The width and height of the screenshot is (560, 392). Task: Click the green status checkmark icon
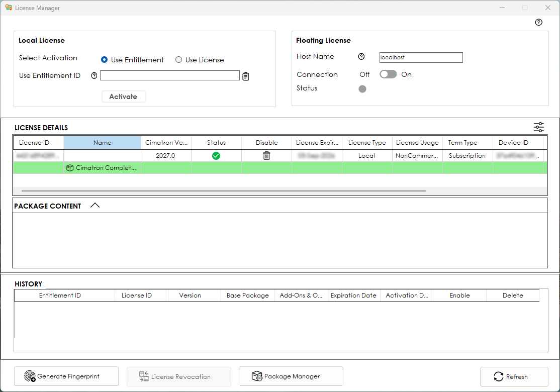pyautogui.click(x=216, y=156)
